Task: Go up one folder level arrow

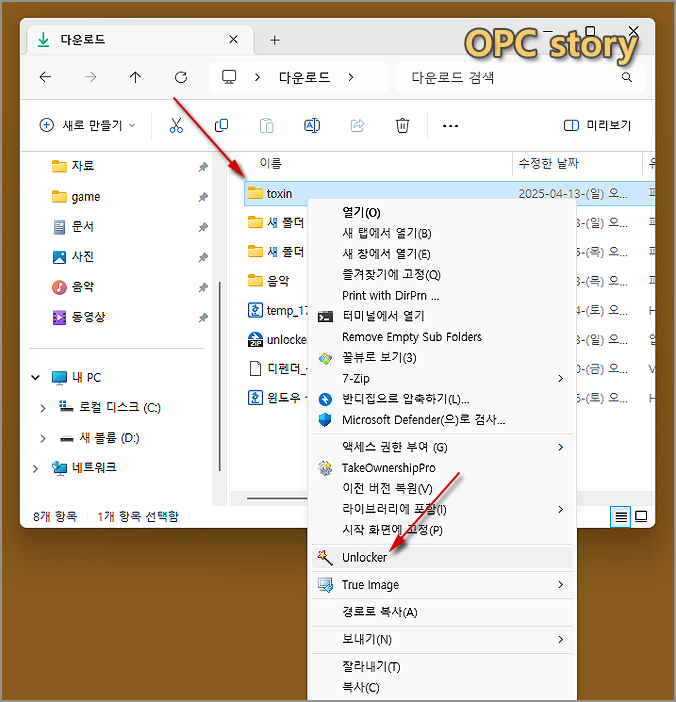Action: (135, 77)
